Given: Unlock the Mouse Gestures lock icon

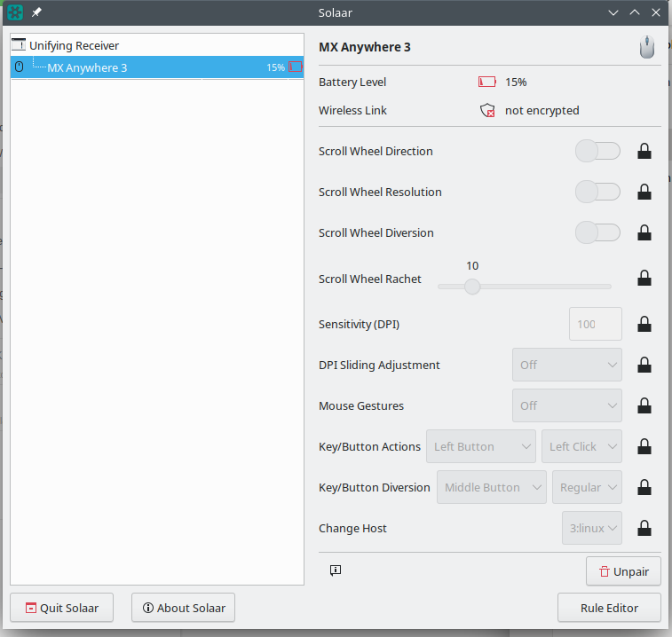Looking at the screenshot, I should pyautogui.click(x=644, y=405).
